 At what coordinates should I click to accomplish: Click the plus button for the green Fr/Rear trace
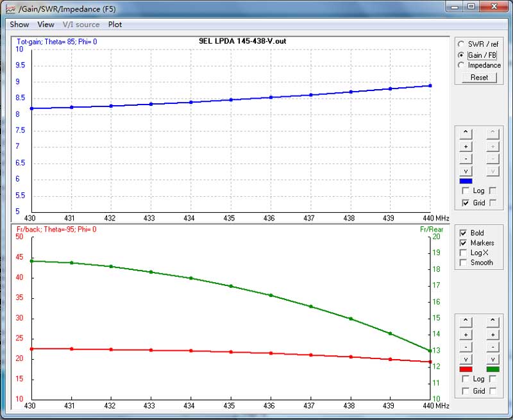pyautogui.click(x=492, y=335)
